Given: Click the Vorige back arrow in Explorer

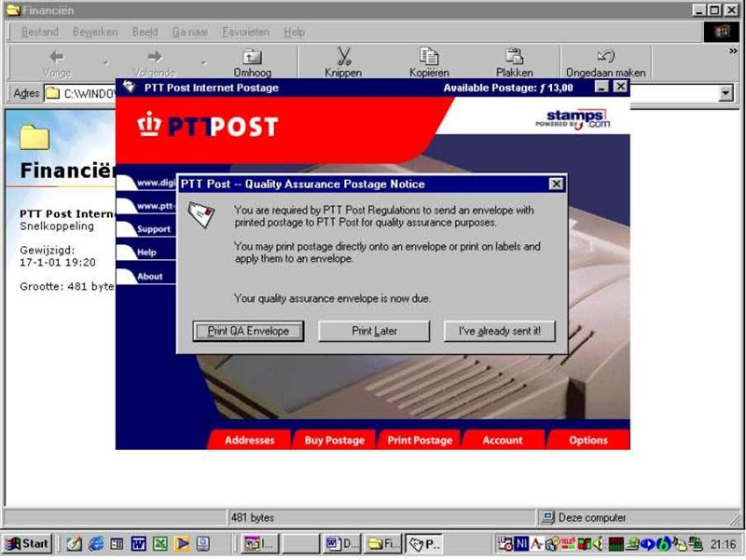Looking at the screenshot, I should (x=57, y=57).
